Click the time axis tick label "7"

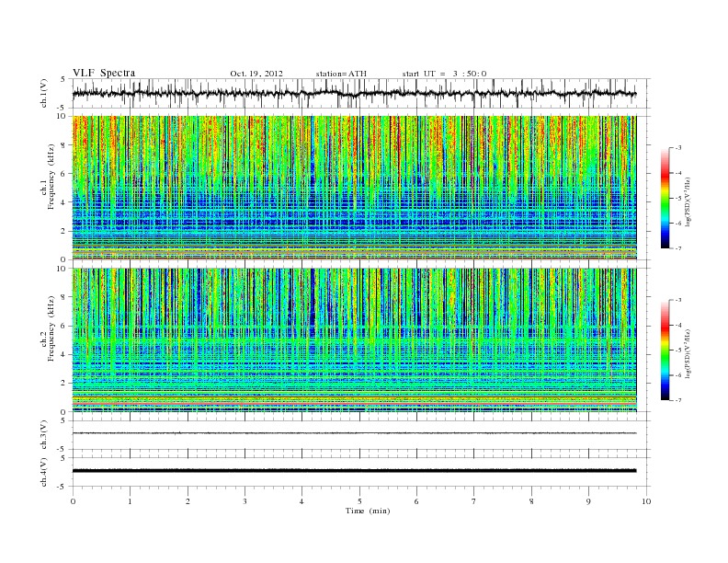click(x=474, y=501)
